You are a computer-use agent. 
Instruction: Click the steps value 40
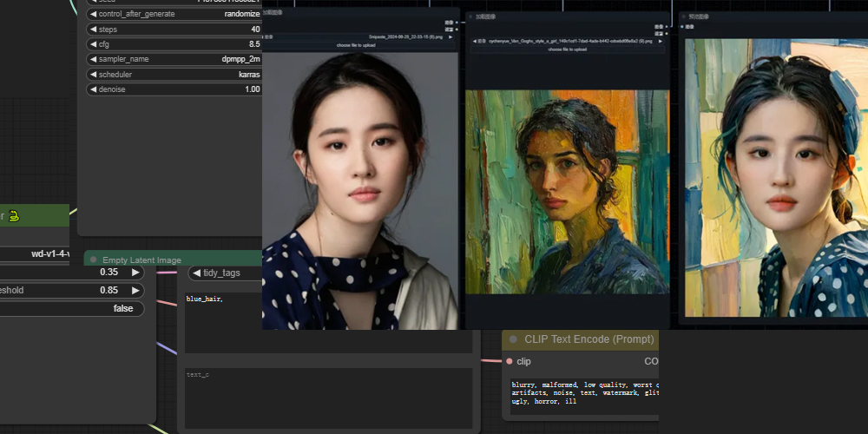(255, 30)
